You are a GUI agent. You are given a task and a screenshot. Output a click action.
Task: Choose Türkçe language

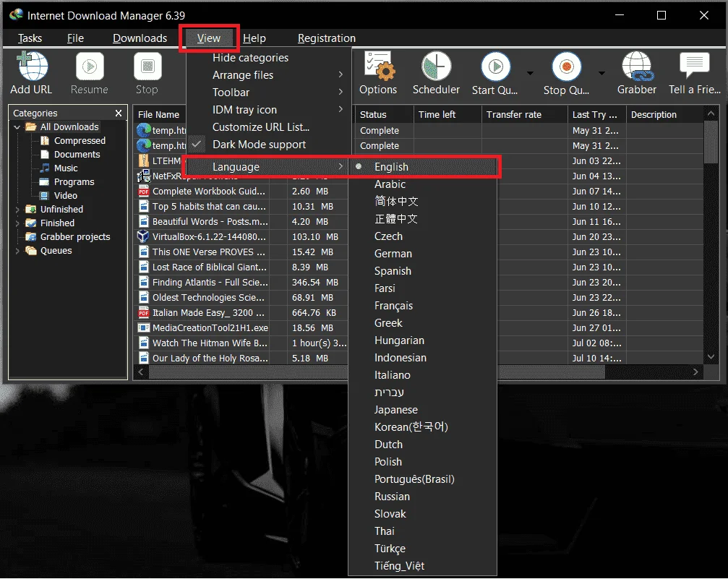click(390, 549)
